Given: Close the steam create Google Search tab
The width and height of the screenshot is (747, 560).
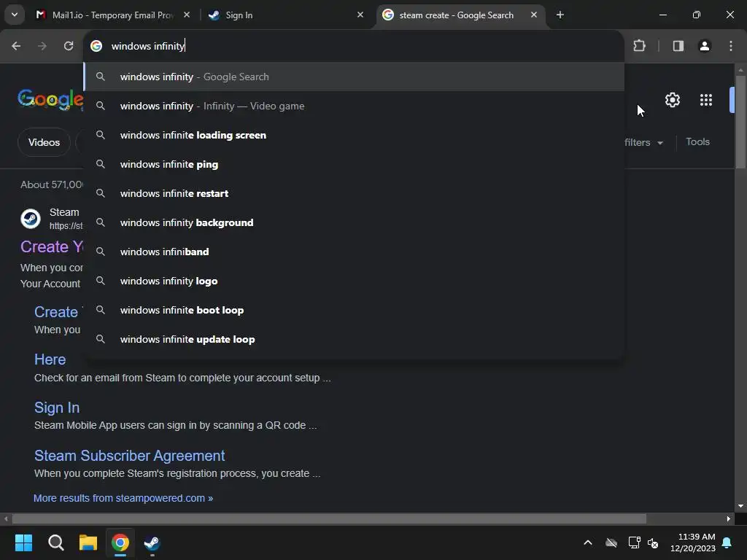Looking at the screenshot, I should [x=534, y=15].
